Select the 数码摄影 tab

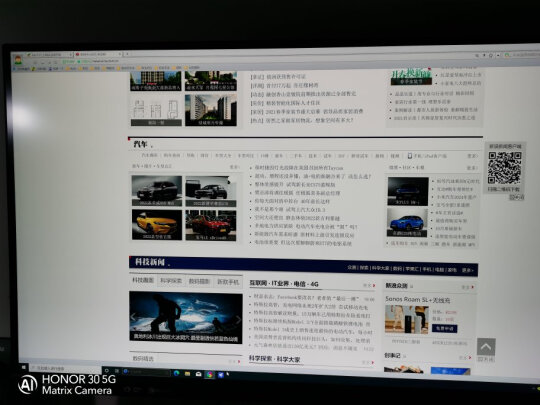[x=199, y=281]
